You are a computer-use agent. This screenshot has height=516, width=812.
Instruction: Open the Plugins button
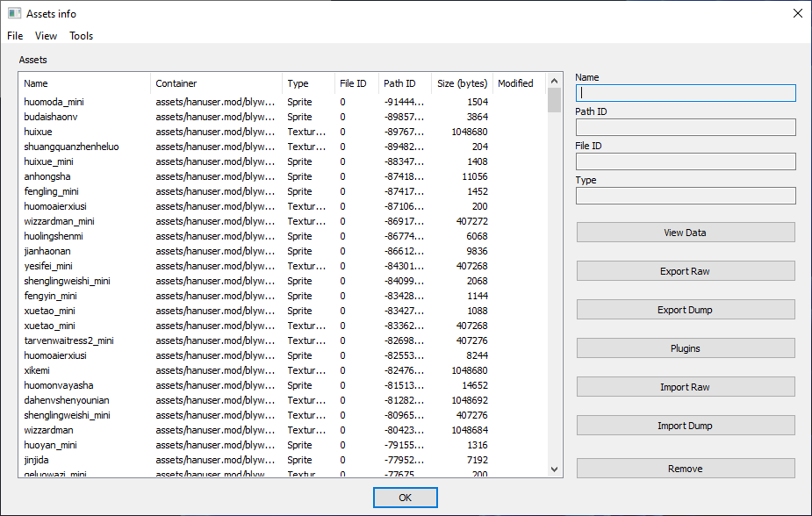click(x=685, y=348)
